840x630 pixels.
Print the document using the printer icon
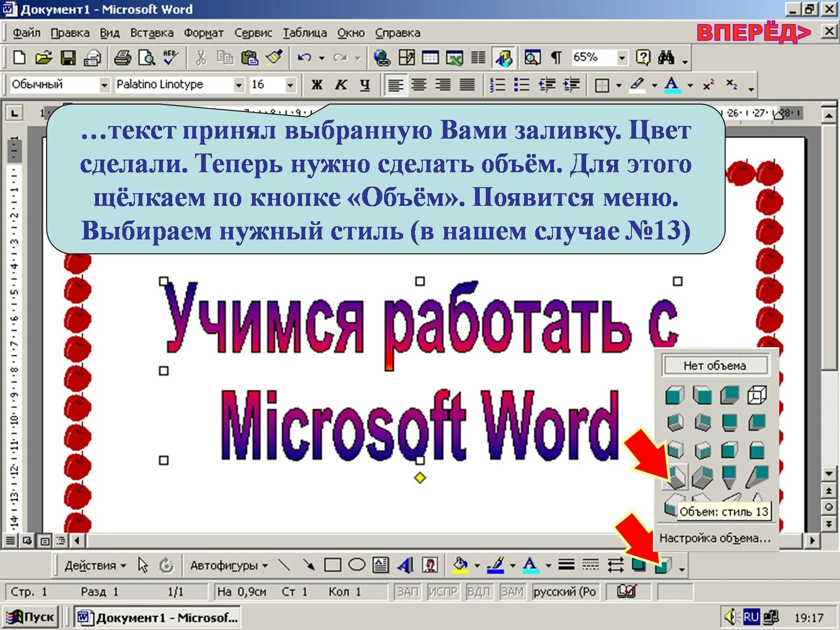pyautogui.click(x=123, y=58)
